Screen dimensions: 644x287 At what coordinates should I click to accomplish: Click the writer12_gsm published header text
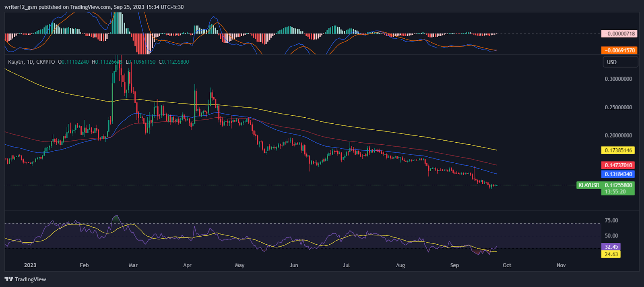(x=94, y=7)
